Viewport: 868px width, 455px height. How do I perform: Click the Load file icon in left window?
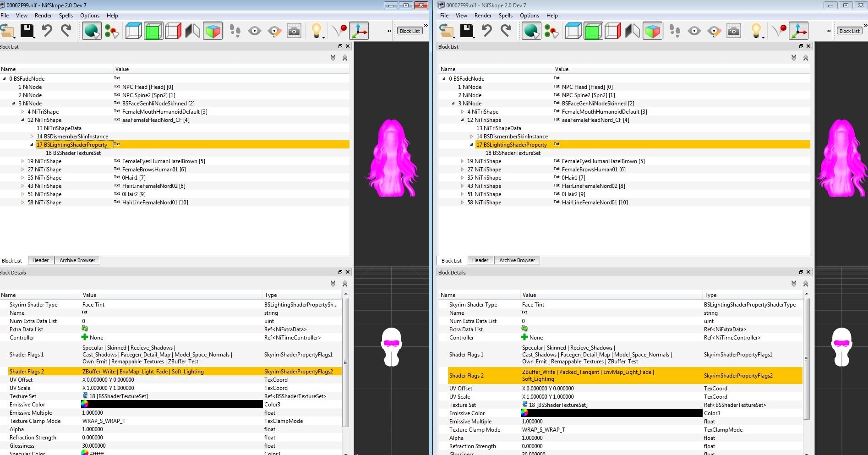7,31
